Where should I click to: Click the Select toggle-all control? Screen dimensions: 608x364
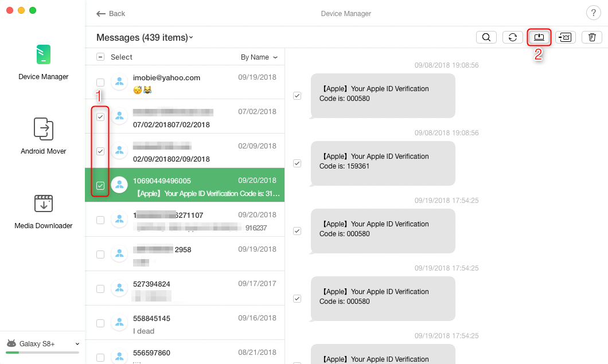pyautogui.click(x=100, y=57)
